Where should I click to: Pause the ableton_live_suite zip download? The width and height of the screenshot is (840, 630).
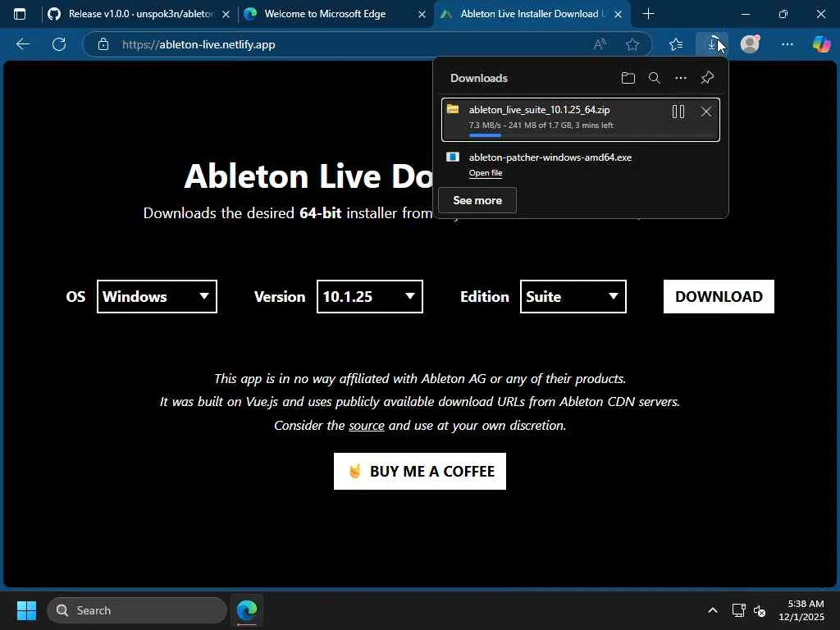click(x=678, y=112)
